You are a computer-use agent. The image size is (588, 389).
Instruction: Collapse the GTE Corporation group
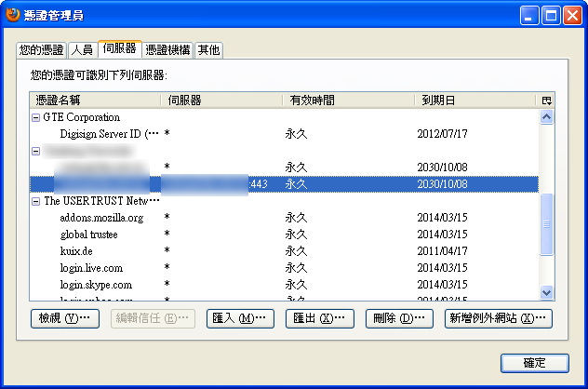(x=35, y=118)
